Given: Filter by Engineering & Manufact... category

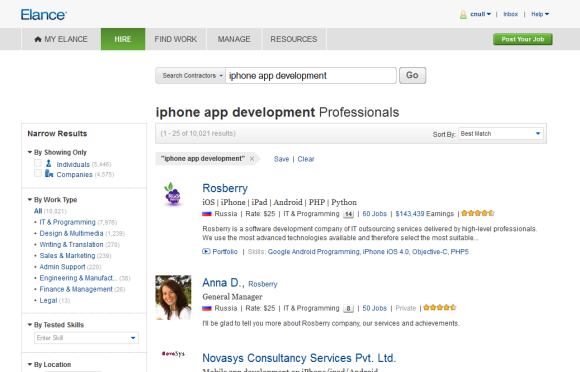Looking at the screenshot, I should (x=78, y=278).
